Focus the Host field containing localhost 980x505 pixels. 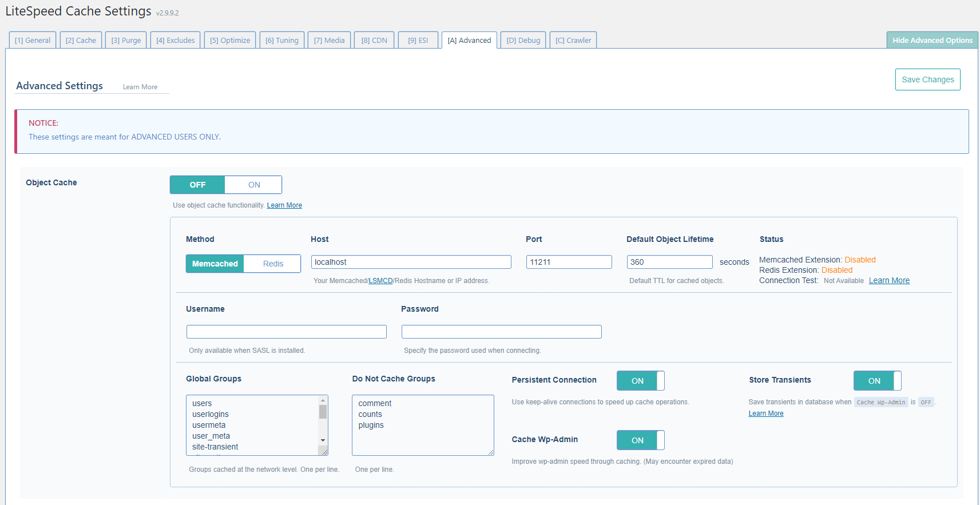411,262
